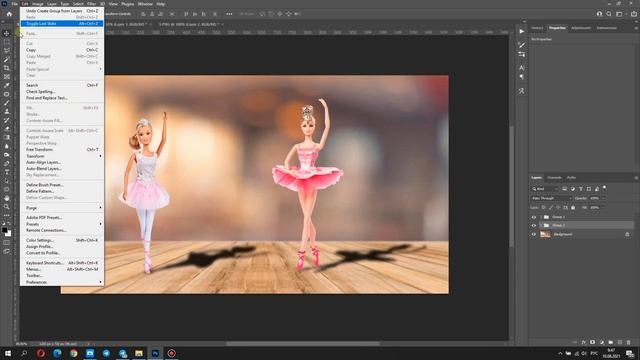Switch to the Channels tab

[554, 178]
